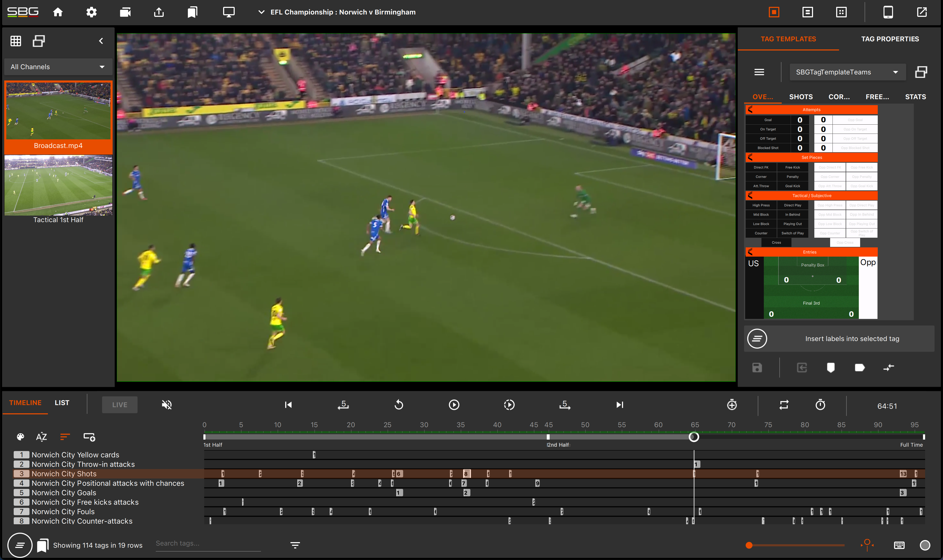Switch to the LIST tab
The width and height of the screenshot is (943, 560).
click(x=62, y=403)
